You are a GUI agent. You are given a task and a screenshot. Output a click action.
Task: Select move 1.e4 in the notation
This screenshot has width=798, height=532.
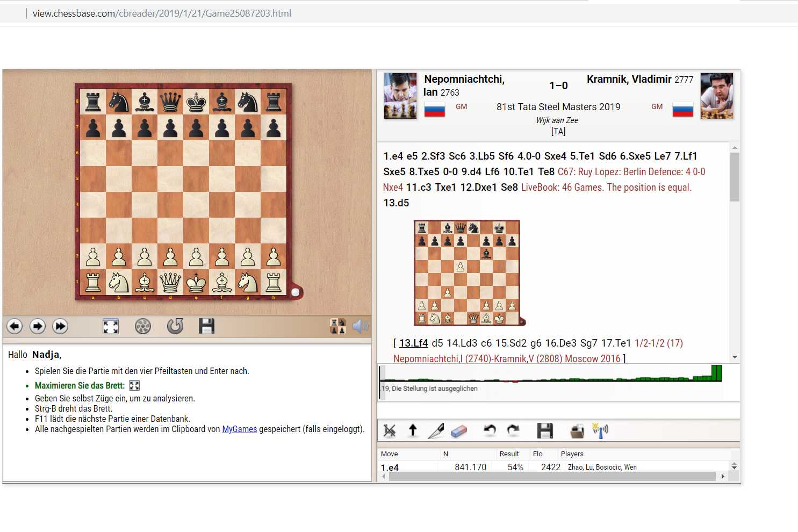tap(393, 156)
